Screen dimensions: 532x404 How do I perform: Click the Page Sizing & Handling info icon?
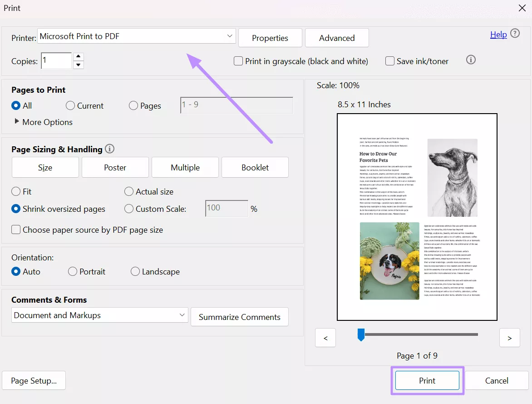click(109, 149)
